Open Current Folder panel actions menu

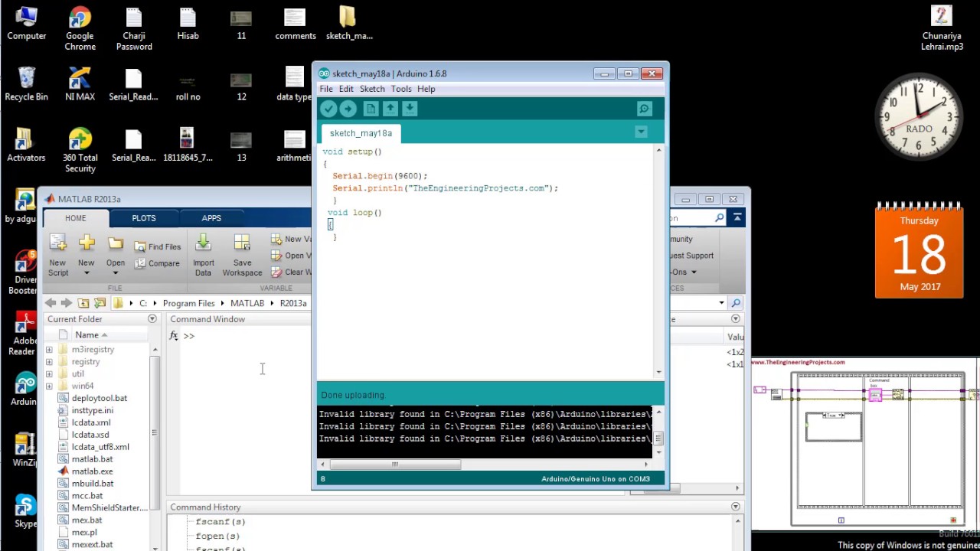click(x=152, y=319)
